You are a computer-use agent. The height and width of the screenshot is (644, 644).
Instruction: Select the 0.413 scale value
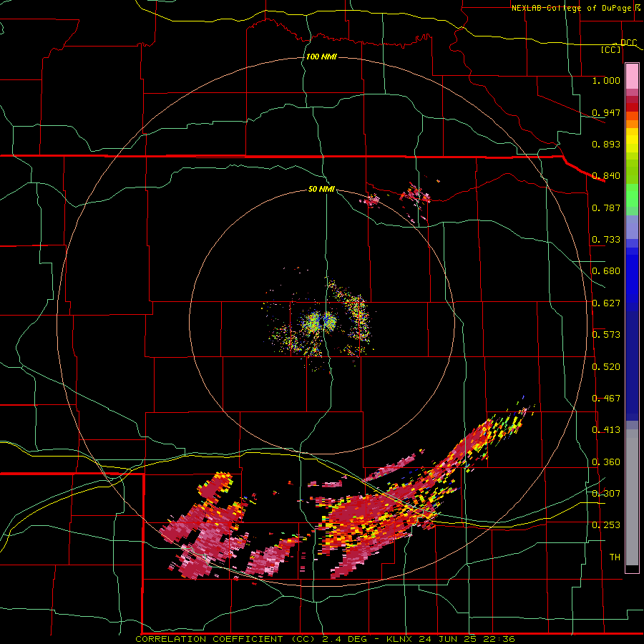[x=606, y=430]
